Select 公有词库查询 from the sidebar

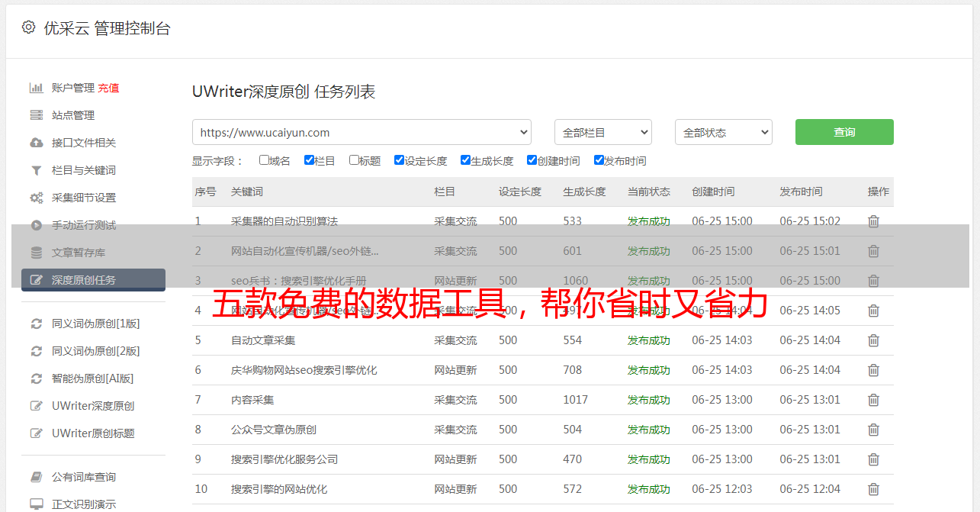84,477
